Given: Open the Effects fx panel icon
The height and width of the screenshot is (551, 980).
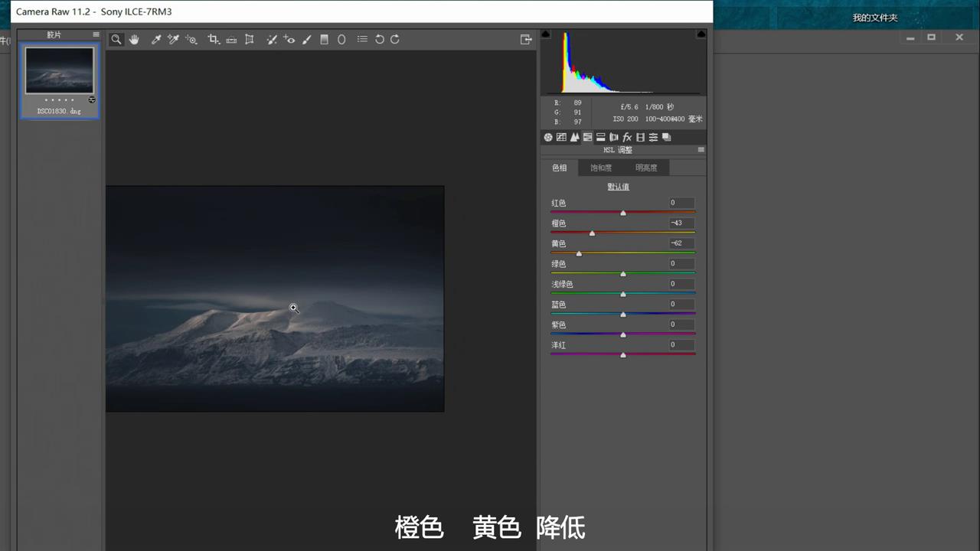Looking at the screenshot, I should 627,137.
